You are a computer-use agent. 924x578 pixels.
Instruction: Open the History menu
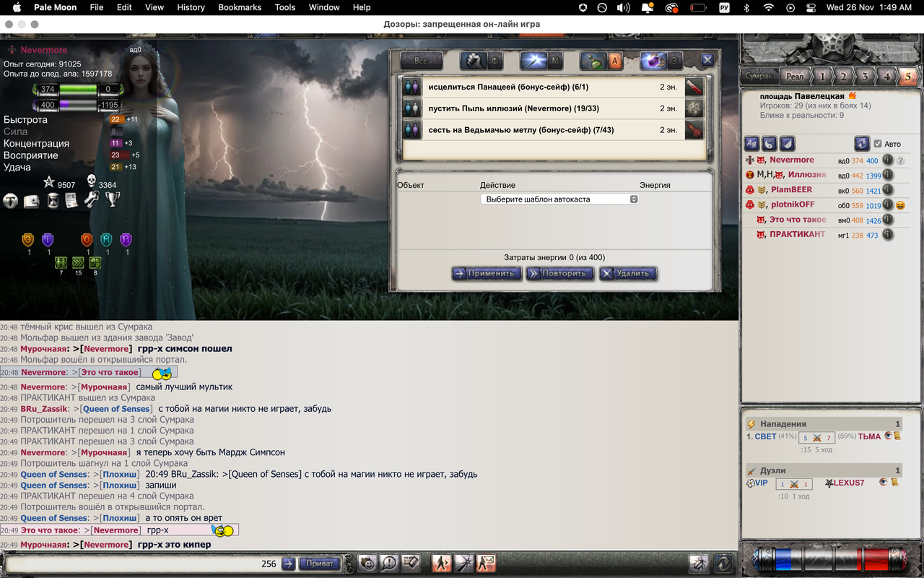click(x=191, y=8)
